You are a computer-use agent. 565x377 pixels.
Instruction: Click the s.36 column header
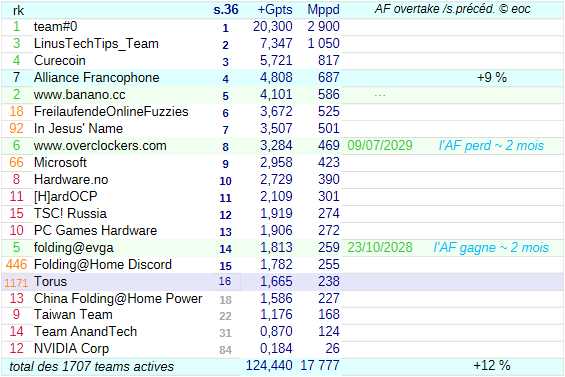click(x=226, y=9)
